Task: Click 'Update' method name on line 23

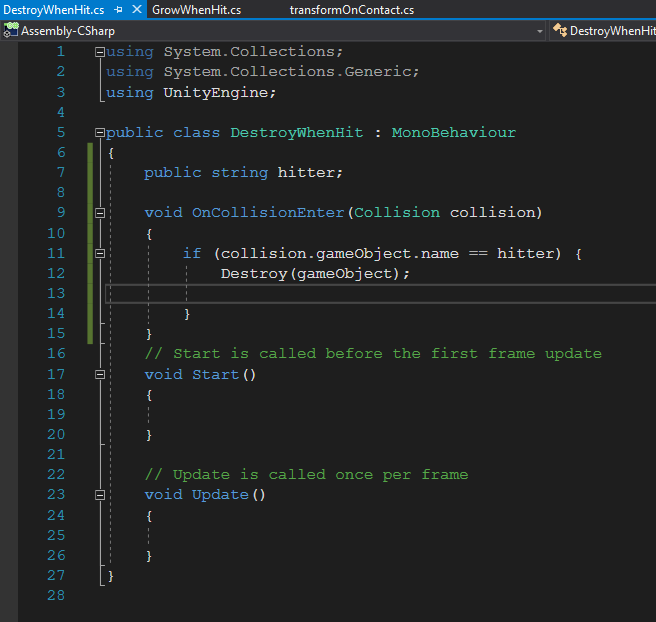Action: click(x=220, y=495)
